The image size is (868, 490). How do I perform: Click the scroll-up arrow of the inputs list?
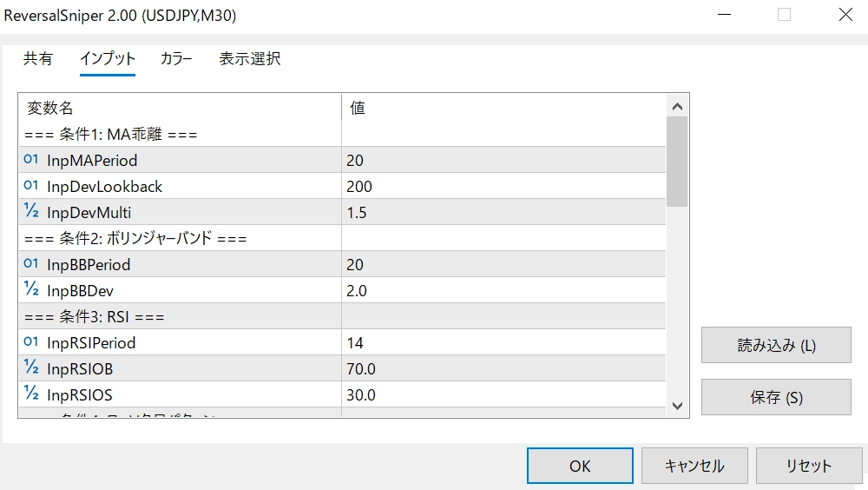(677, 107)
